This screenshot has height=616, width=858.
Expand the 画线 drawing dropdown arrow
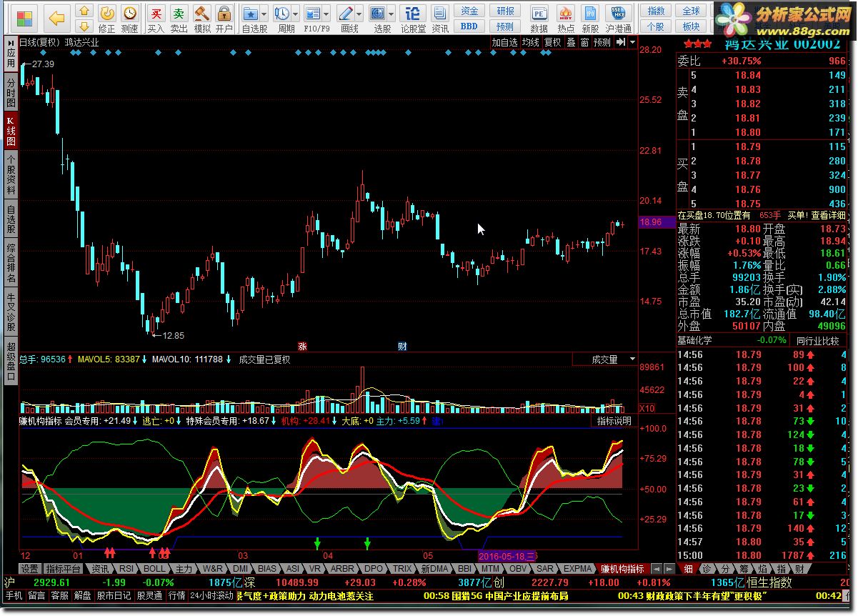(x=359, y=14)
